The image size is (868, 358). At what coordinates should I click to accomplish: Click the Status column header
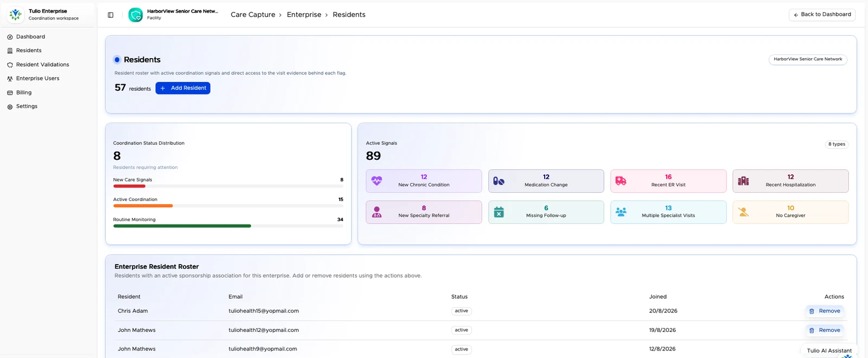point(459,297)
